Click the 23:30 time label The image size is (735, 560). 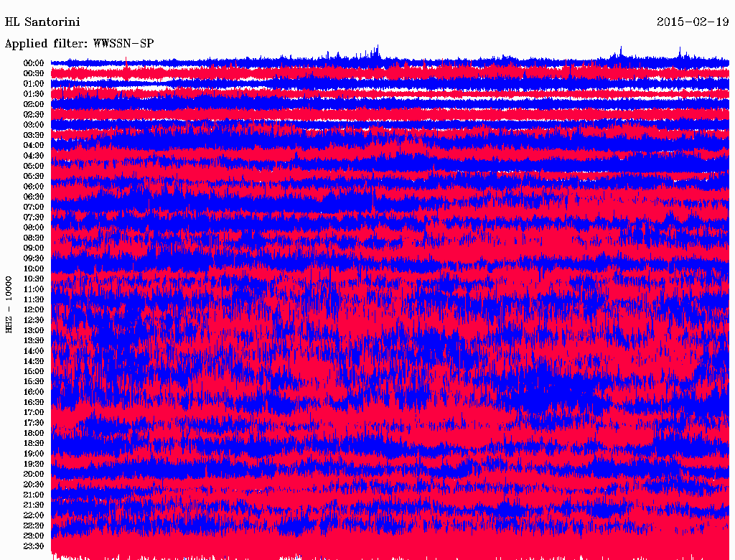coord(33,546)
